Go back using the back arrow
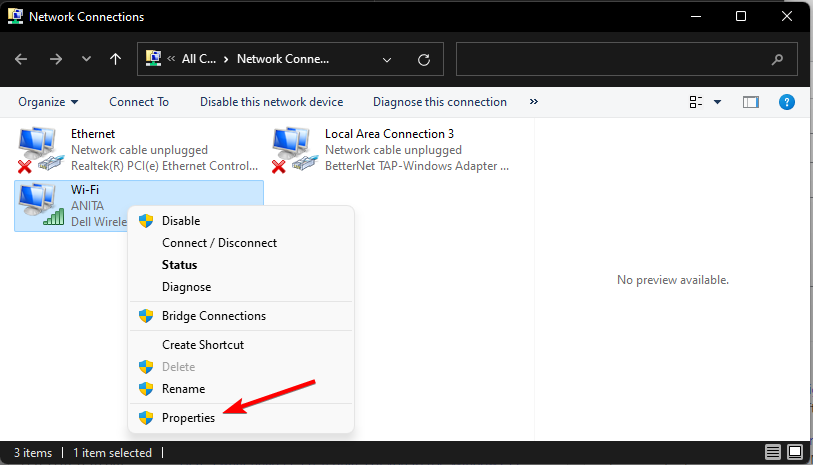Screen dimensions: 813x465 (22, 59)
